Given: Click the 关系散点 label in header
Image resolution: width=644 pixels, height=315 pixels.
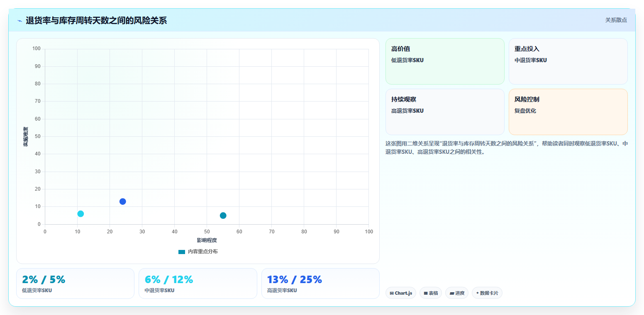Looking at the screenshot, I should (616, 20).
